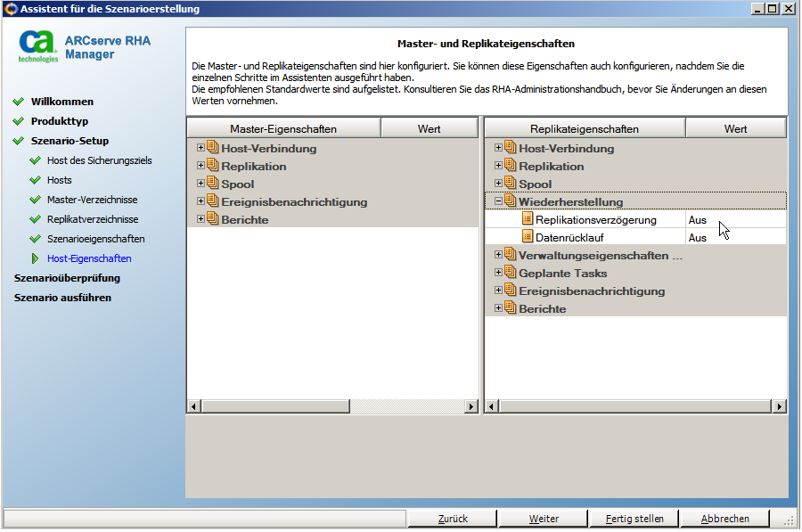
Task: Expand Master Ereignisbenachrichtigung node
Action: [201, 201]
